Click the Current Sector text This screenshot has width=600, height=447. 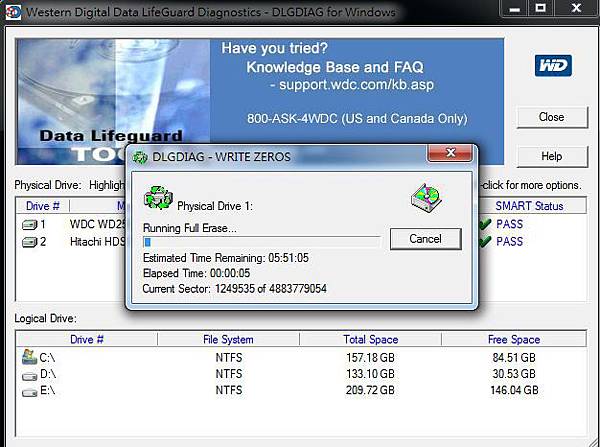point(235,289)
